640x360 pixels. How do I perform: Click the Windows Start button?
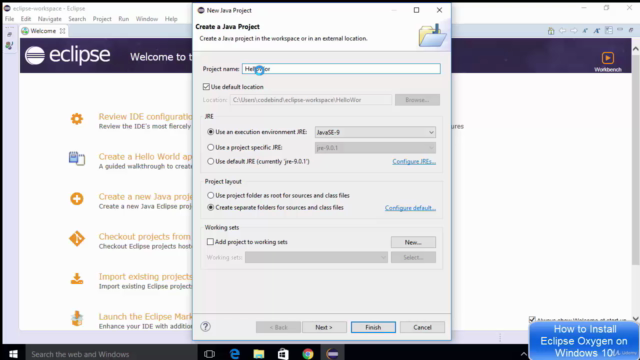pyautogui.click(x=13, y=353)
